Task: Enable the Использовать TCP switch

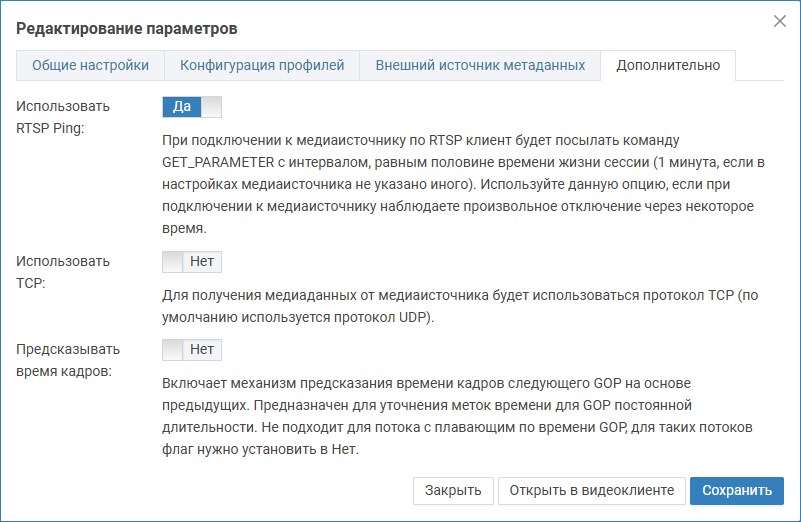Action: 192,262
